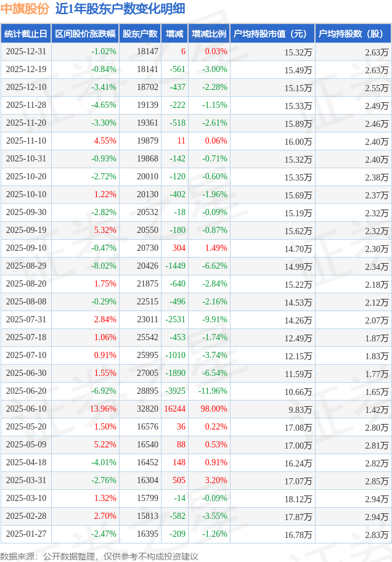The height and width of the screenshot is (562, 392).
Task: Select the 2025-07-31 date cell
Action: tap(25, 320)
